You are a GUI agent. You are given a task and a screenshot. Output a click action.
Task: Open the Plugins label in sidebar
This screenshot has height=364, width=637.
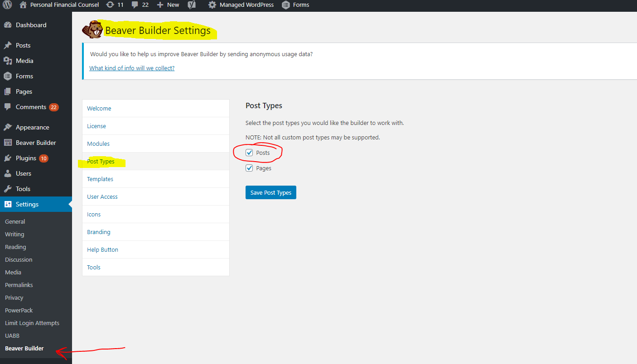[26, 158]
